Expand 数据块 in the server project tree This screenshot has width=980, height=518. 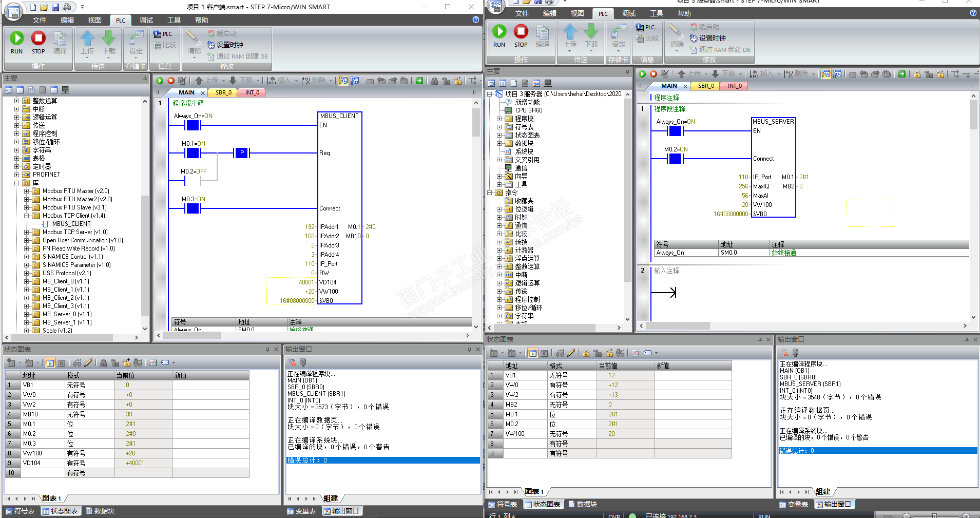[x=499, y=143]
